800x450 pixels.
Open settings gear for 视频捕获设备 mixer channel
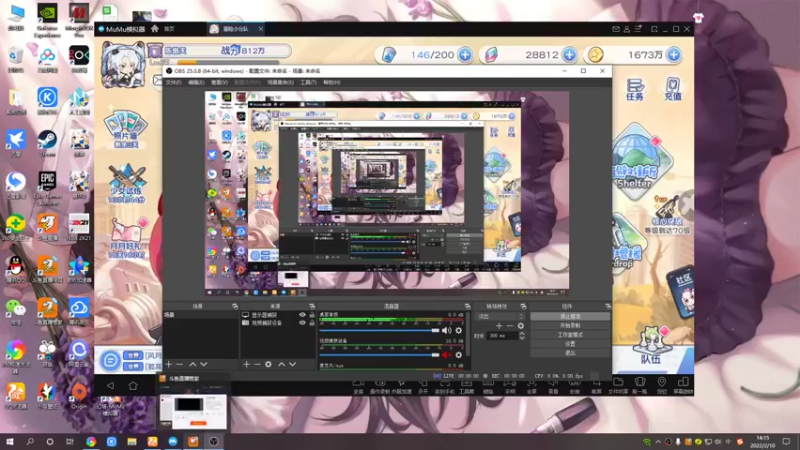coord(459,355)
